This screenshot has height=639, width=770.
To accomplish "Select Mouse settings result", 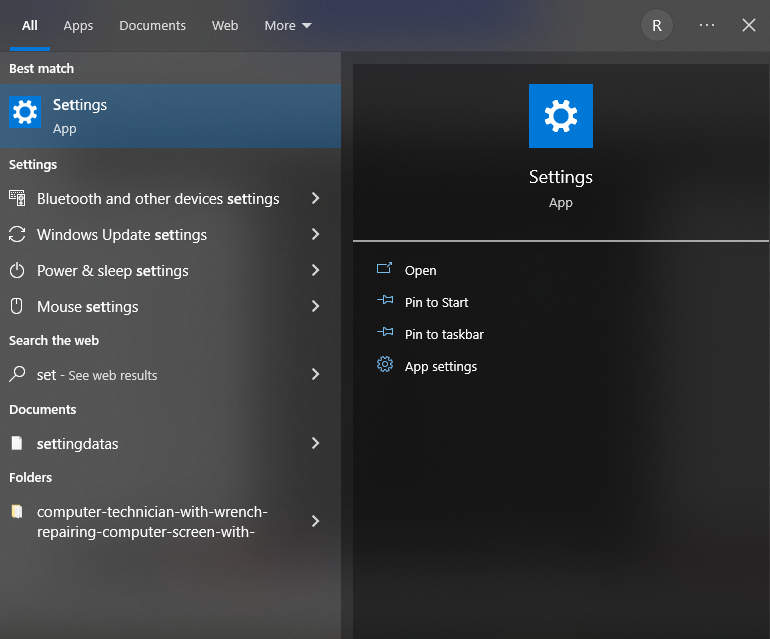I will coord(170,306).
